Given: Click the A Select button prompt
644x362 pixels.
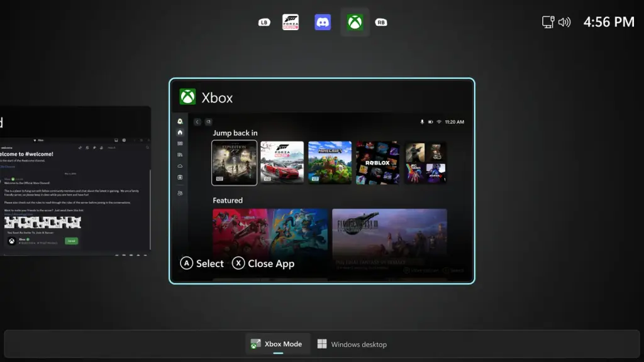Looking at the screenshot, I should click(202, 263).
